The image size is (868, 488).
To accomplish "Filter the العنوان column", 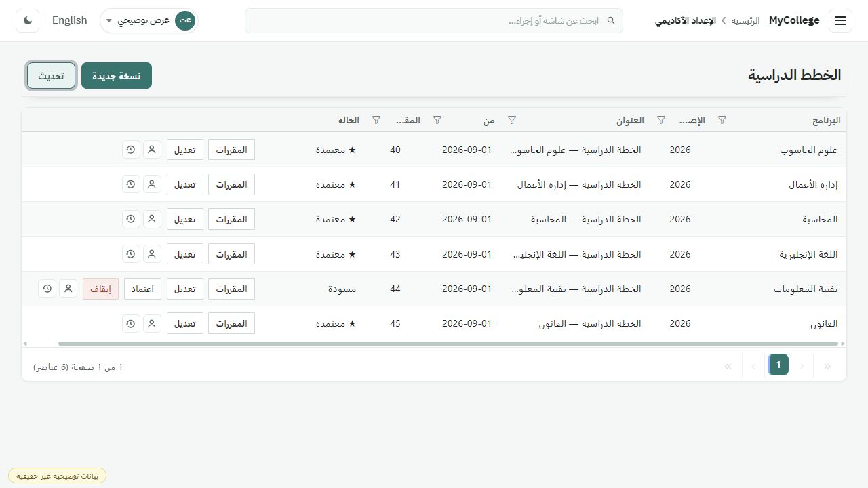I will click(x=512, y=120).
